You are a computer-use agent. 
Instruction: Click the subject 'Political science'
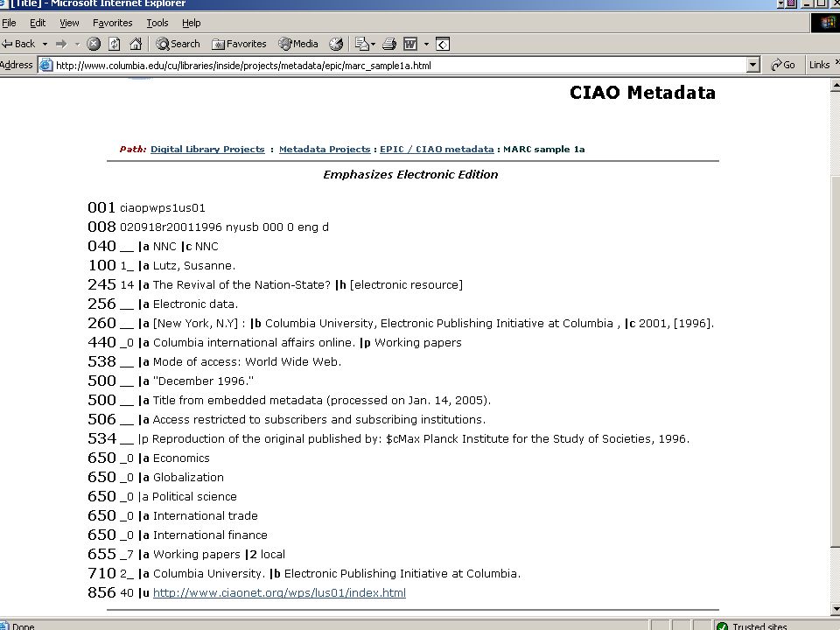[x=194, y=497]
